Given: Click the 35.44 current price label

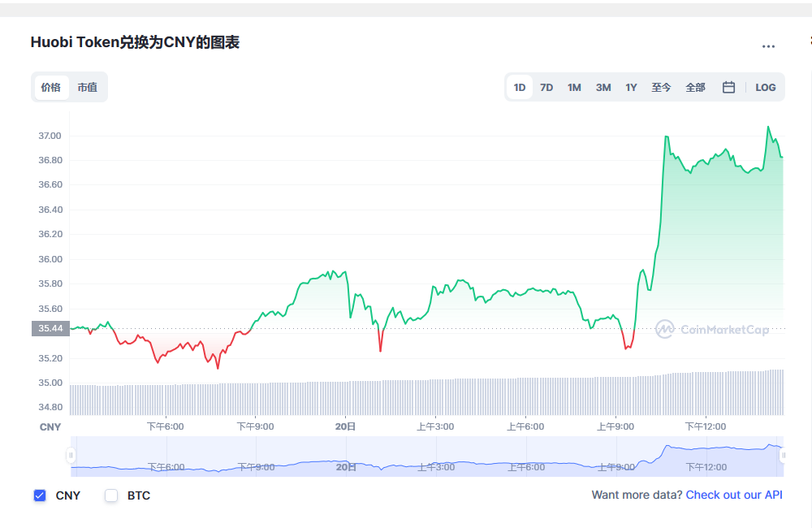Looking at the screenshot, I should (x=50, y=328).
